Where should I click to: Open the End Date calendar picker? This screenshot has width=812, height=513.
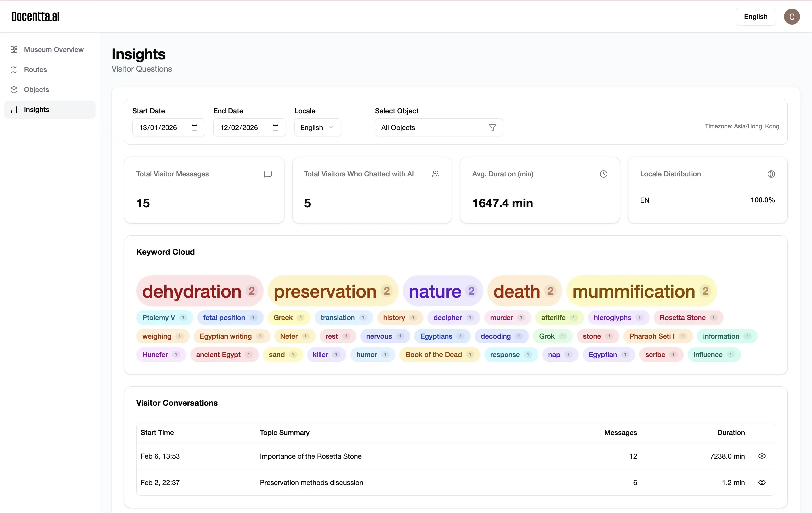(x=275, y=127)
